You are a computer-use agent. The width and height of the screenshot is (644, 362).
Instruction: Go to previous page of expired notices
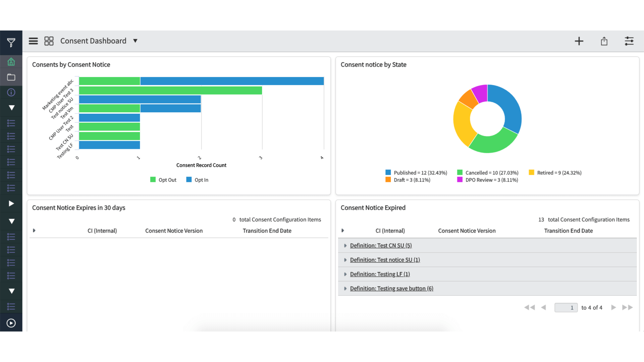point(544,307)
